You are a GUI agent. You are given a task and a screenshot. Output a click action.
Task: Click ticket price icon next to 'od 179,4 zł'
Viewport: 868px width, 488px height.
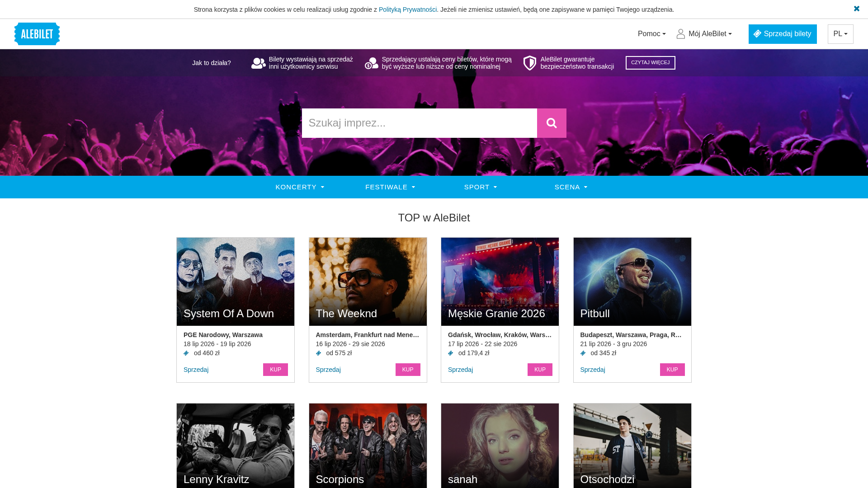451,353
